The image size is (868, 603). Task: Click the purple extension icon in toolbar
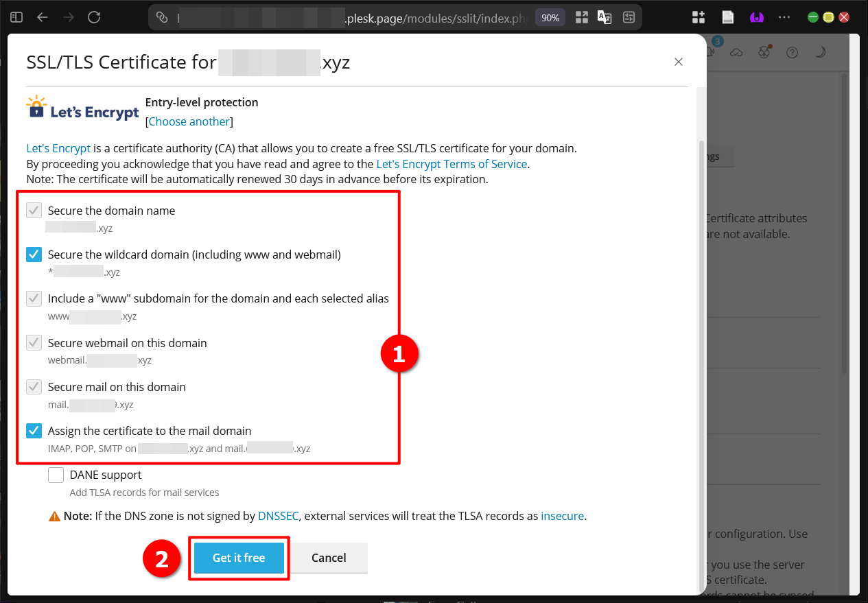(757, 18)
